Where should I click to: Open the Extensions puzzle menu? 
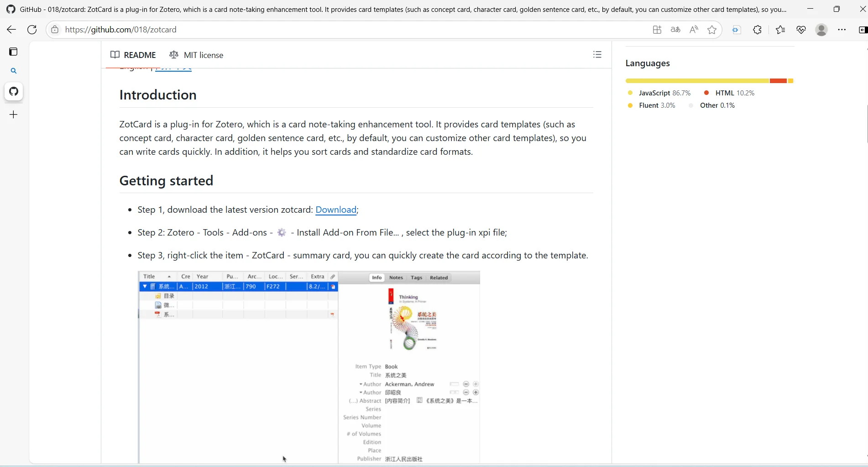[757, 30]
